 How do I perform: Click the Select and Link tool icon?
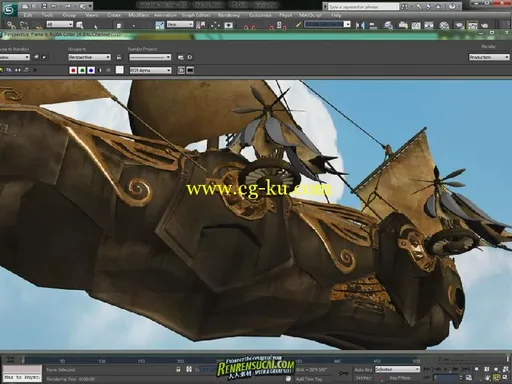point(11,25)
